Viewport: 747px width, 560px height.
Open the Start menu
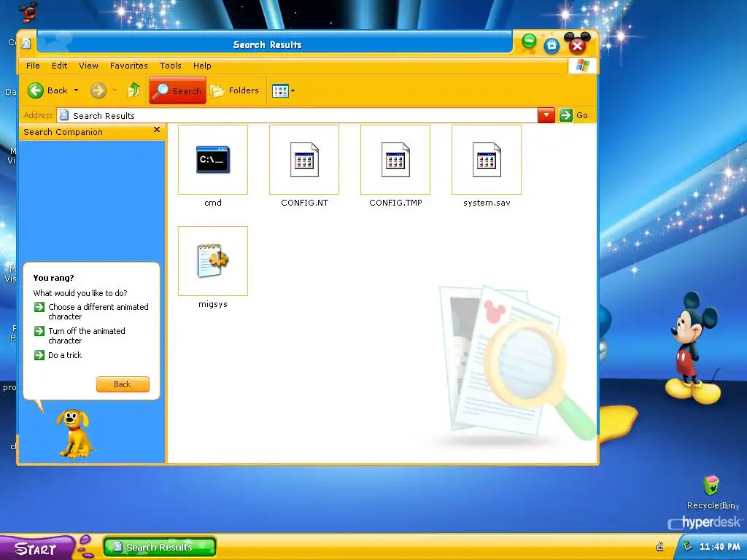36,548
